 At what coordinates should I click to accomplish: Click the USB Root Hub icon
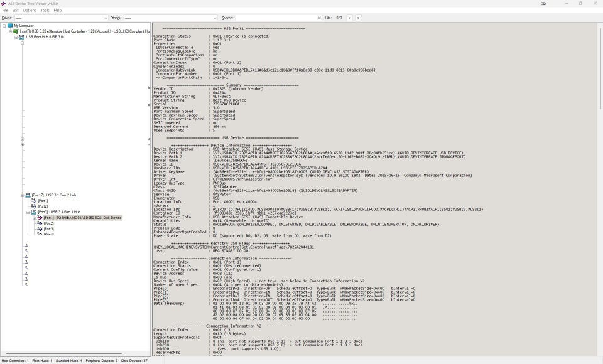pyautogui.click(x=22, y=37)
